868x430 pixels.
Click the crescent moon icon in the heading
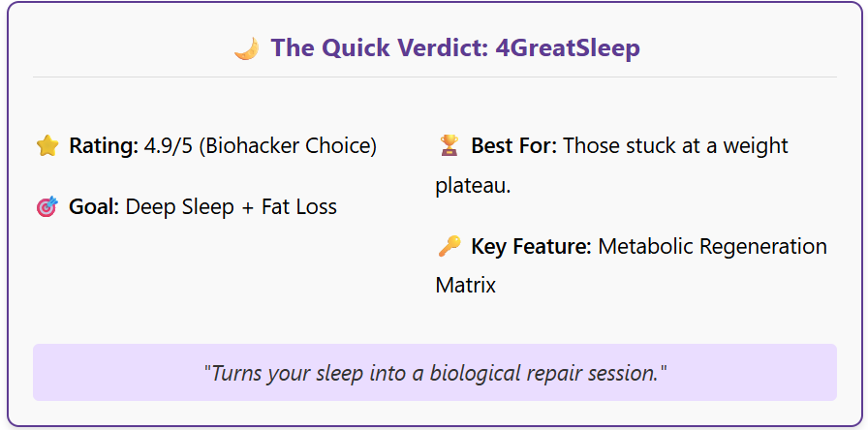tap(246, 48)
